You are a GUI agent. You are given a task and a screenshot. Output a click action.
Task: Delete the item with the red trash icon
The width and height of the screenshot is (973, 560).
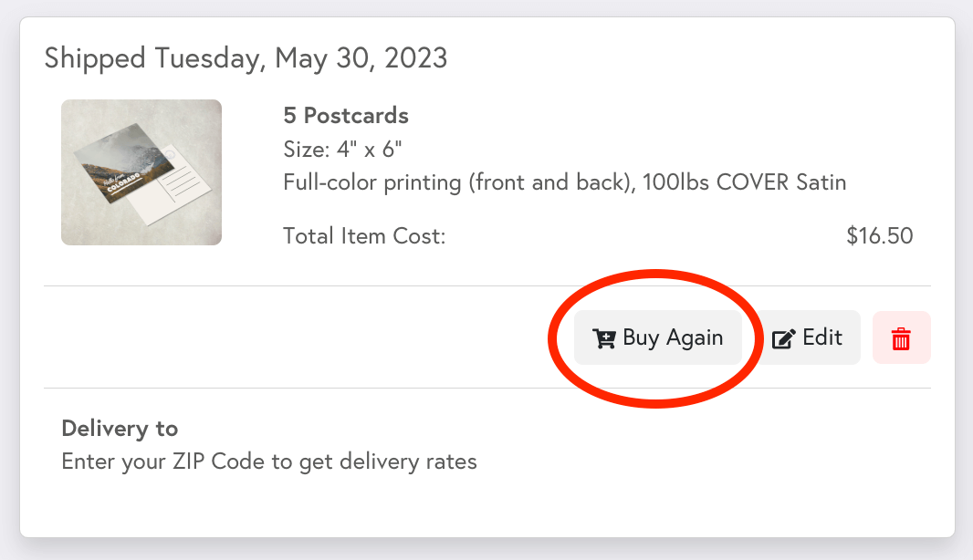point(901,338)
